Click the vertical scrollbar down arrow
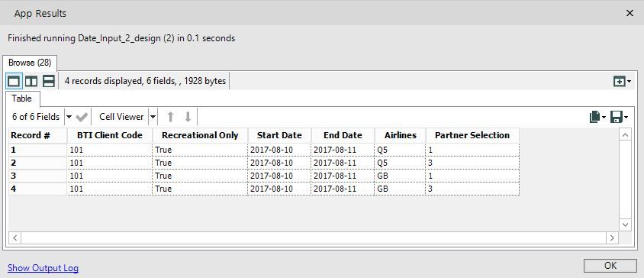Viewport: 644px width, 278px height. click(x=625, y=225)
